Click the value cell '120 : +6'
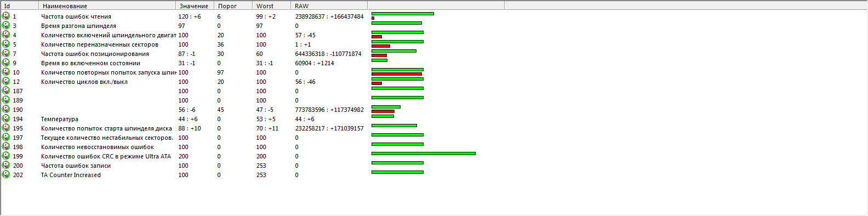 click(x=190, y=16)
